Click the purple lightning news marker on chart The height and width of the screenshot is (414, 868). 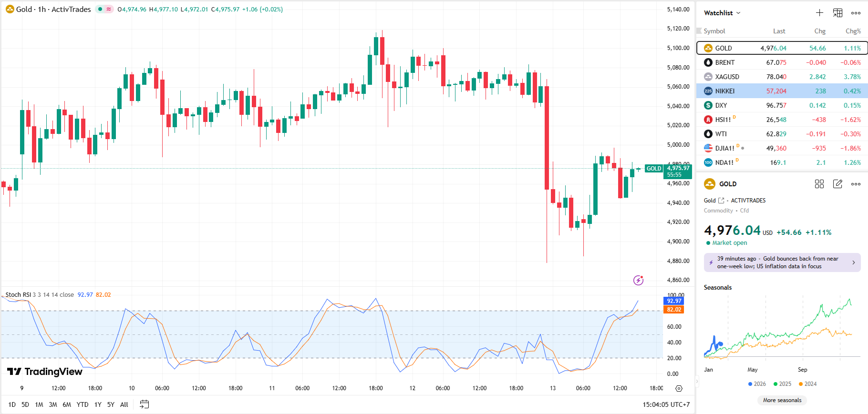click(638, 280)
